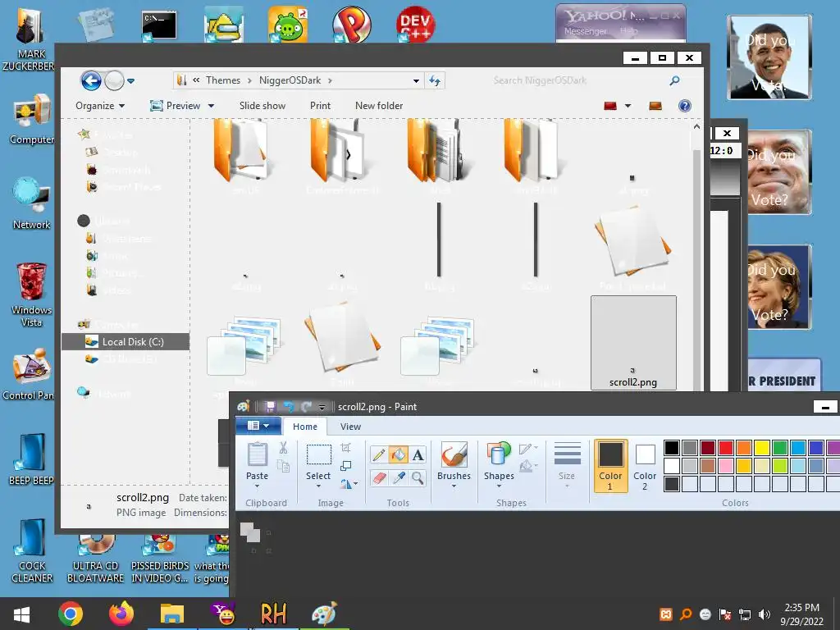Open the Preview button's dropdown arrow
Viewport: 840px width, 630px height.
pos(211,106)
